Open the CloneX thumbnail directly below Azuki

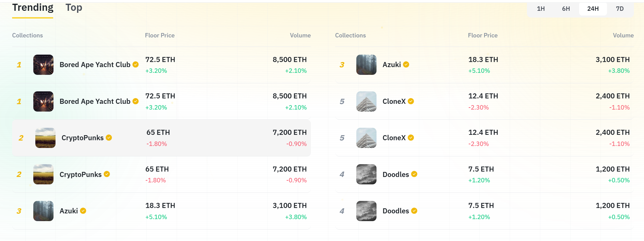pyautogui.click(x=366, y=101)
